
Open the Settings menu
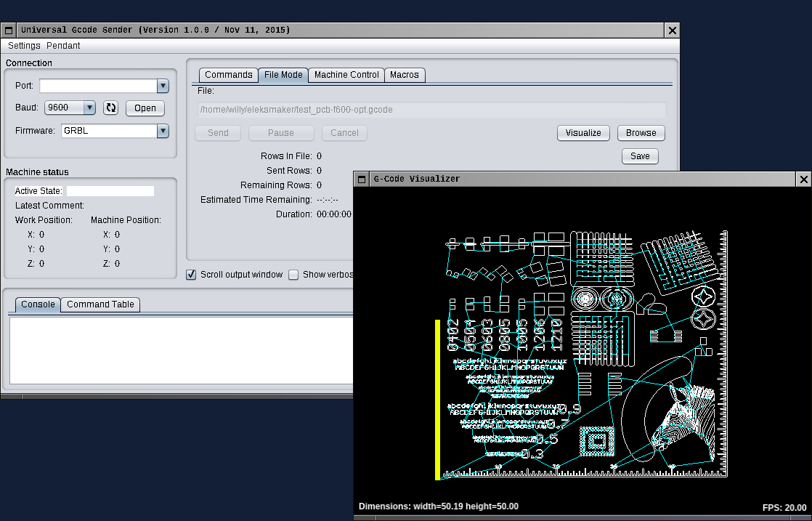click(24, 46)
